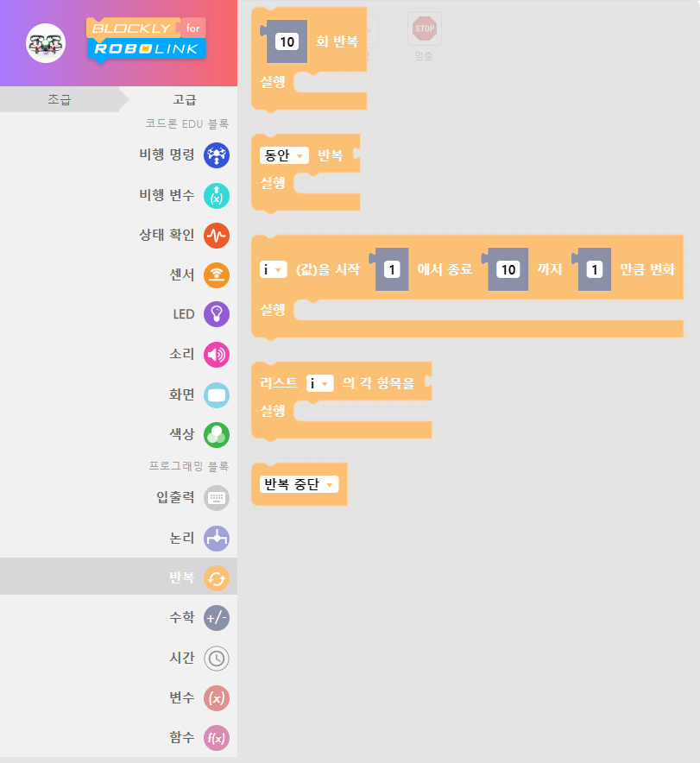This screenshot has height=763, width=700.
Task: Select the 소리 speaker icon
Action: click(216, 355)
